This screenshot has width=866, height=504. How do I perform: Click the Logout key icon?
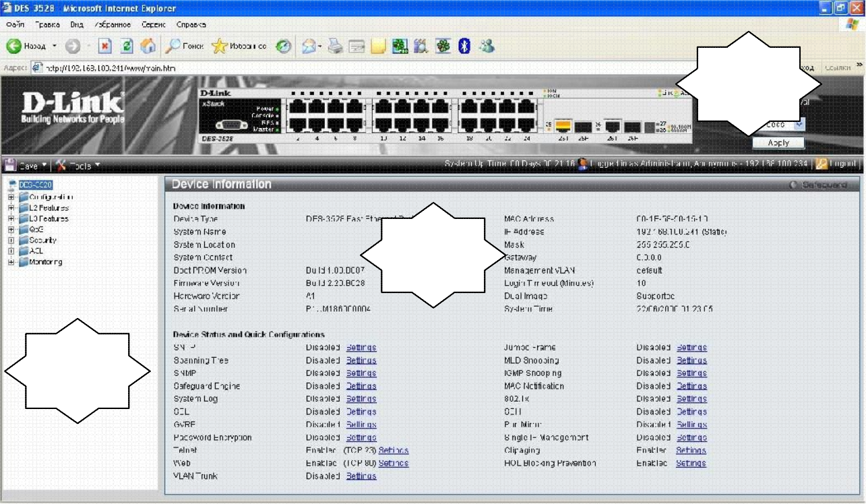click(x=822, y=164)
